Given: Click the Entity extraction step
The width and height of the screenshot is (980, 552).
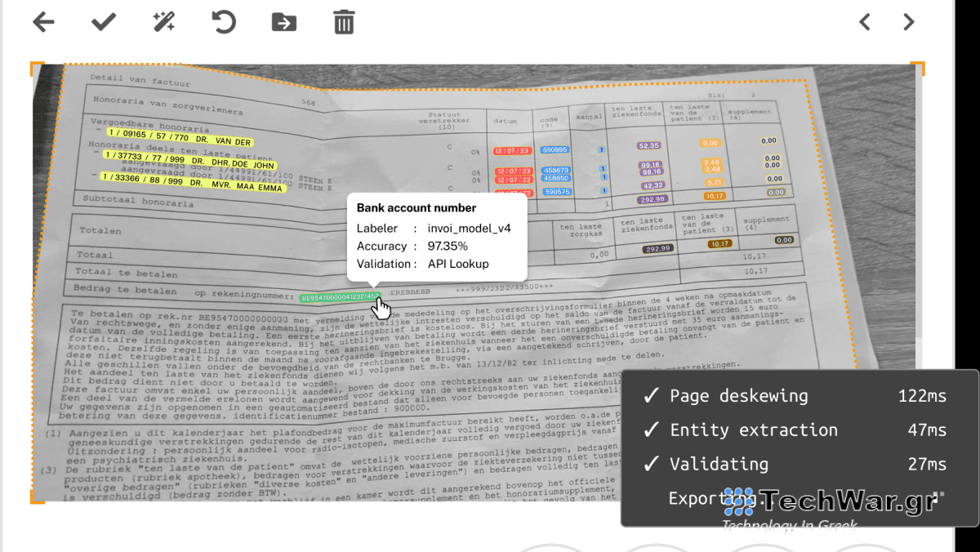Looking at the screenshot, I should (x=753, y=430).
